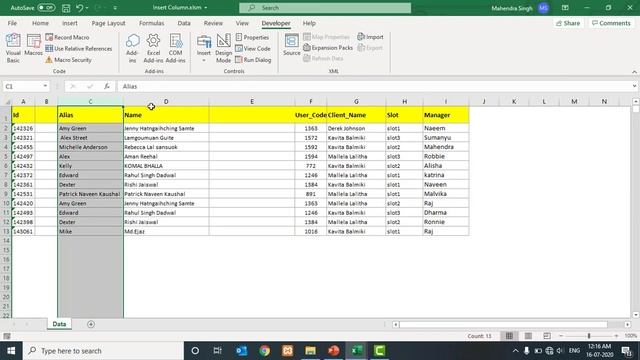
Task: Show hidden system tray icons
Action: coord(515,351)
